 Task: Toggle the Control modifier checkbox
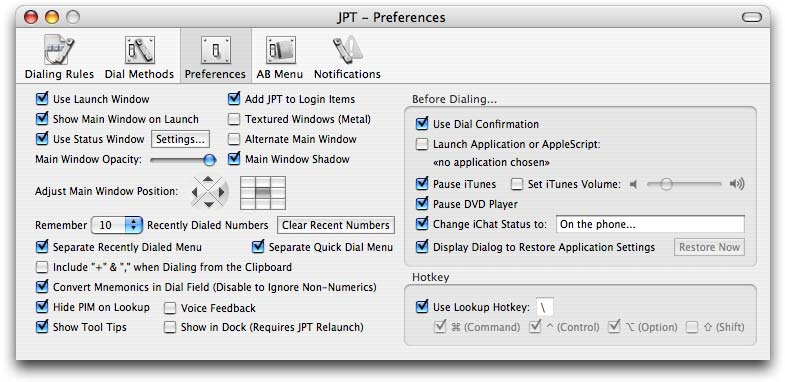535,326
